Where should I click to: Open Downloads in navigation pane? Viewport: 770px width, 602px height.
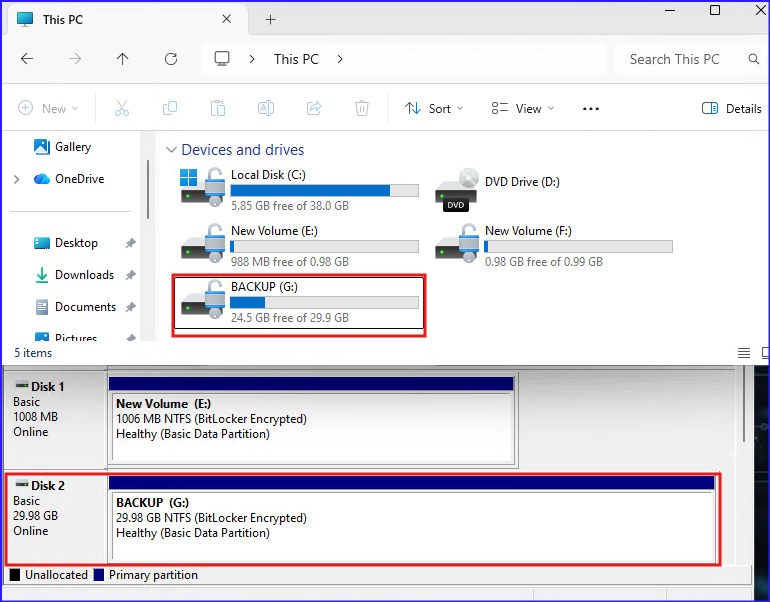(84, 275)
